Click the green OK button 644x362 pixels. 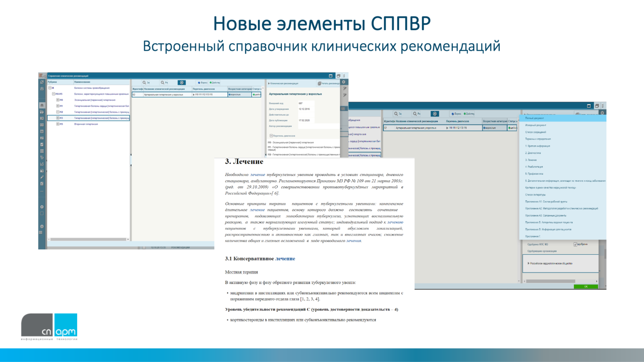(586, 287)
